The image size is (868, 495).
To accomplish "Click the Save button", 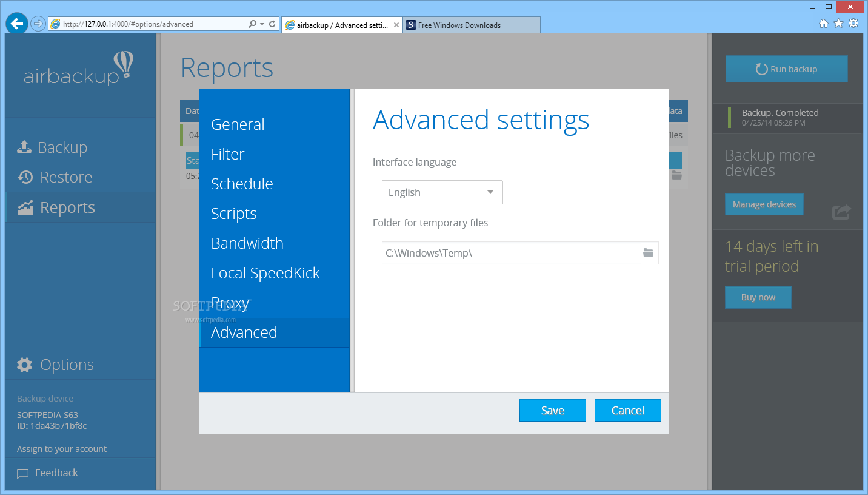I will click(553, 410).
